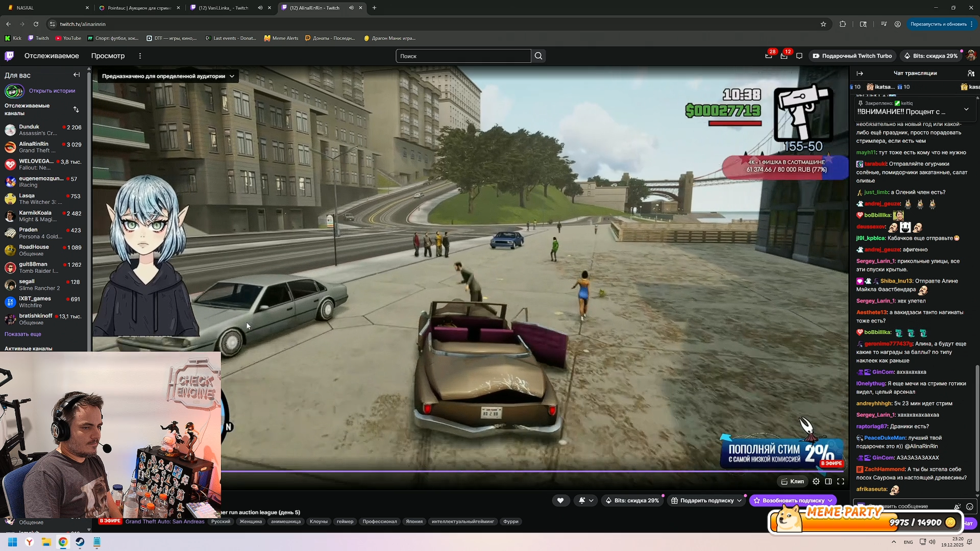Expand the pinned ВНИМАНИЕ message chevron
Image resolution: width=980 pixels, height=551 pixels.
point(966,109)
